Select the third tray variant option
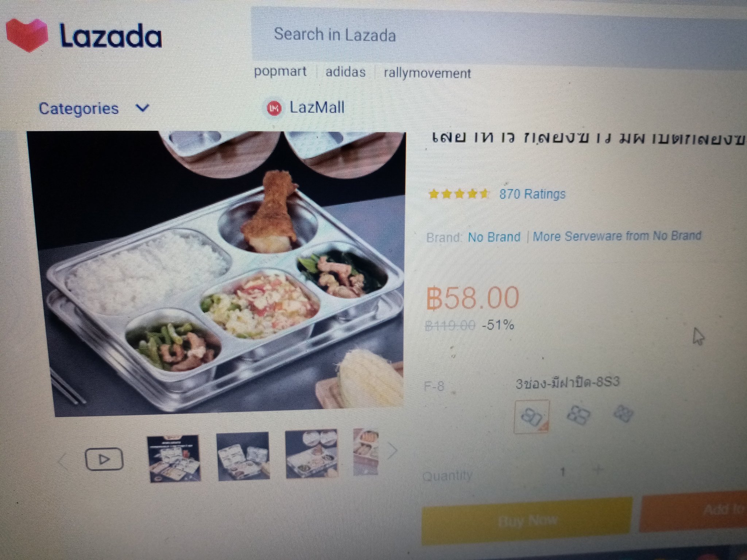The height and width of the screenshot is (560, 747). click(x=624, y=414)
